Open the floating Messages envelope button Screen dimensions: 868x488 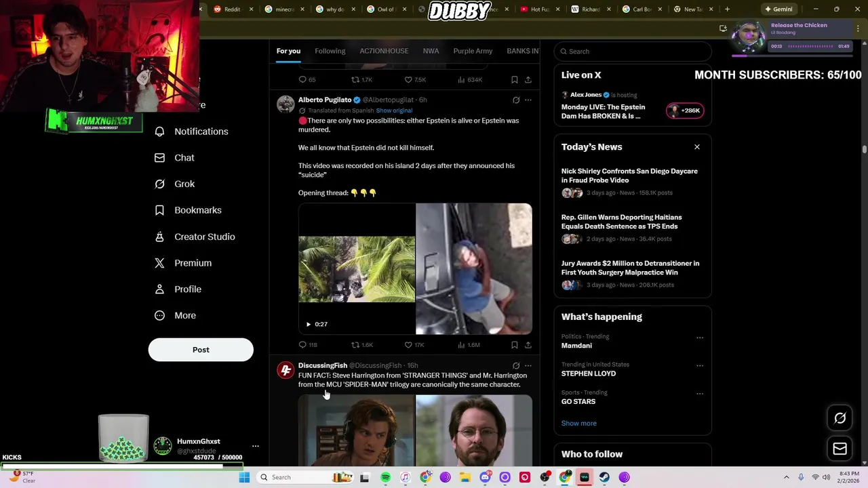[840, 449]
